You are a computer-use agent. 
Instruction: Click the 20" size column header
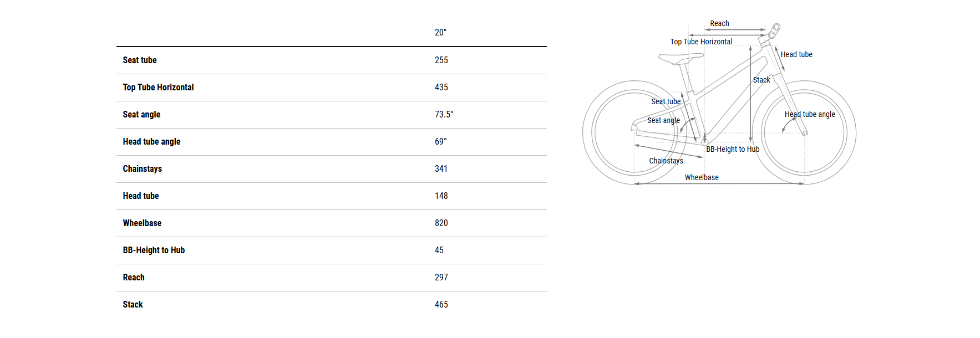[x=440, y=33]
